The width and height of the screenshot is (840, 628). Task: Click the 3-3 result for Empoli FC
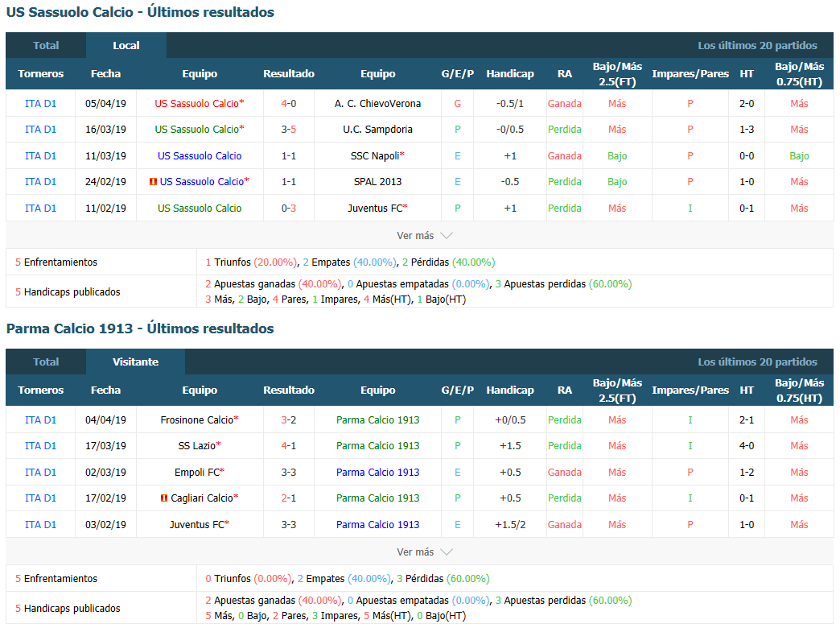click(x=289, y=473)
